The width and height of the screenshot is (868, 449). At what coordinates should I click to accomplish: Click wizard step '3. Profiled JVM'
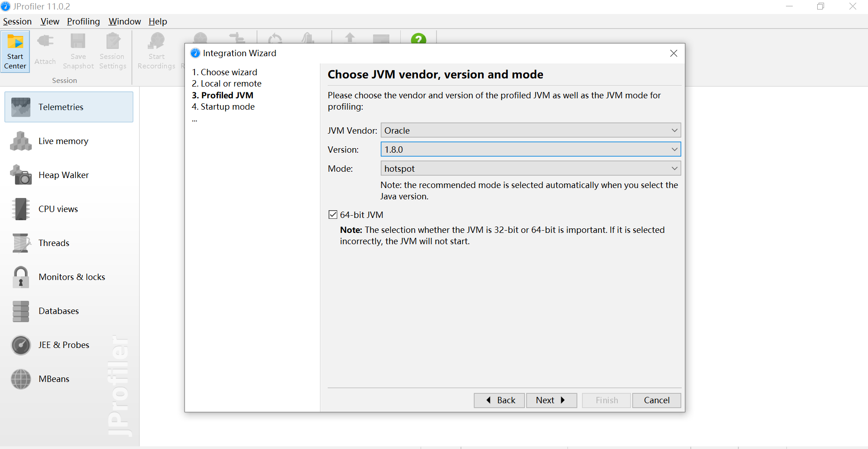pos(223,95)
